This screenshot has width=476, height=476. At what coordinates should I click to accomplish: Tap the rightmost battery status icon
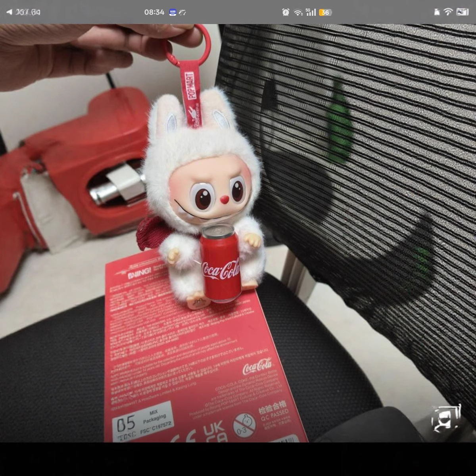463,12
